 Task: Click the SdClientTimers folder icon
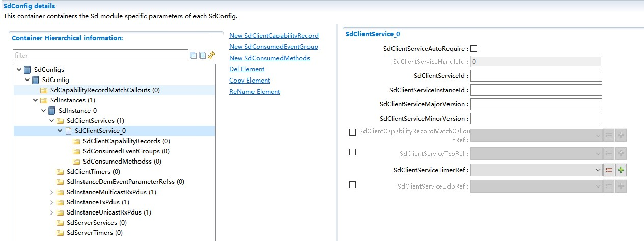(61, 172)
